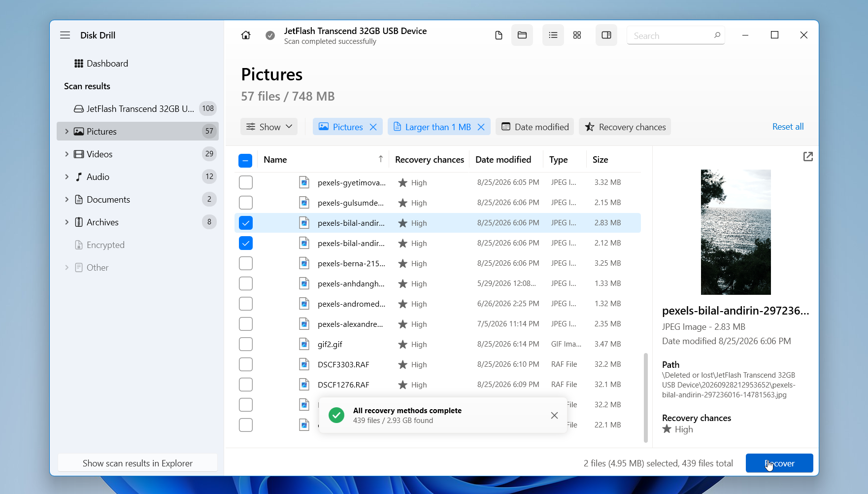
Task: Remove the Larger than 1 MB filter
Action: click(x=481, y=127)
